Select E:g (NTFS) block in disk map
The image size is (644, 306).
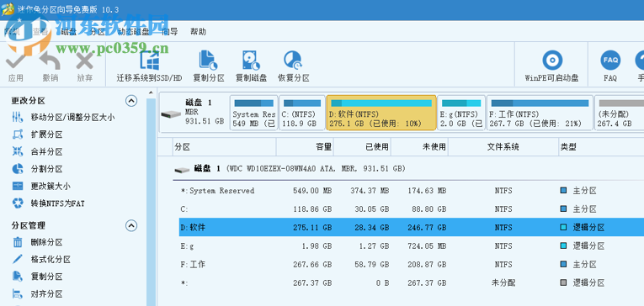point(460,113)
